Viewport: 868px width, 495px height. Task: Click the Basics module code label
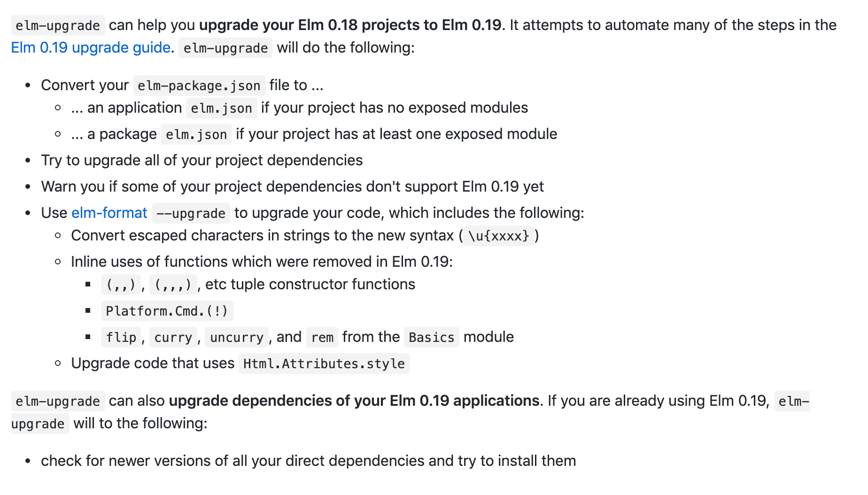pyautogui.click(x=432, y=337)
